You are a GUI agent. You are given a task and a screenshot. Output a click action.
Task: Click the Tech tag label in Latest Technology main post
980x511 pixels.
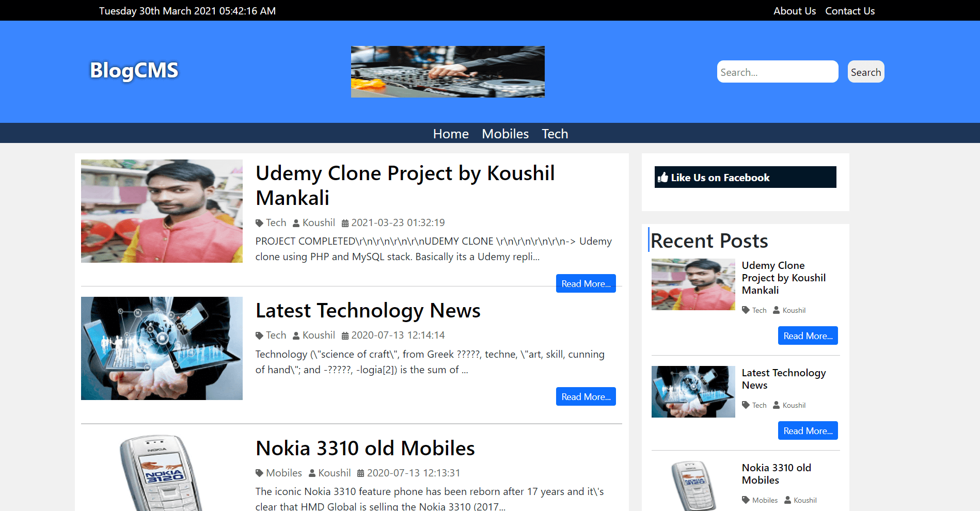point(276,336)
